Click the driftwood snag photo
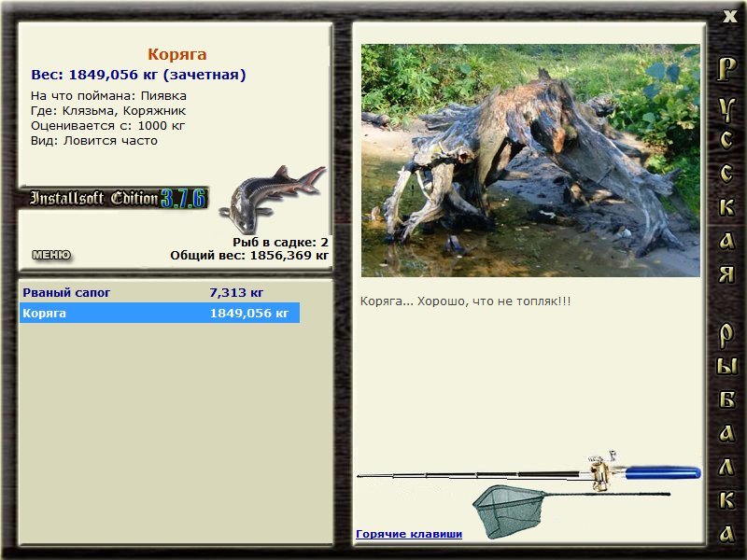This screenshot has width=747, height=560. click(530, 161)
